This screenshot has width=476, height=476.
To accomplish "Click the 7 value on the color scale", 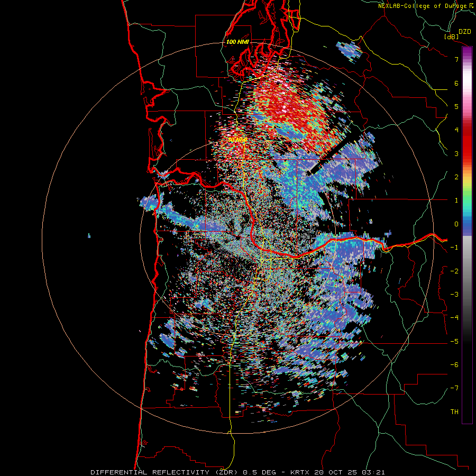I will (456, 59).
